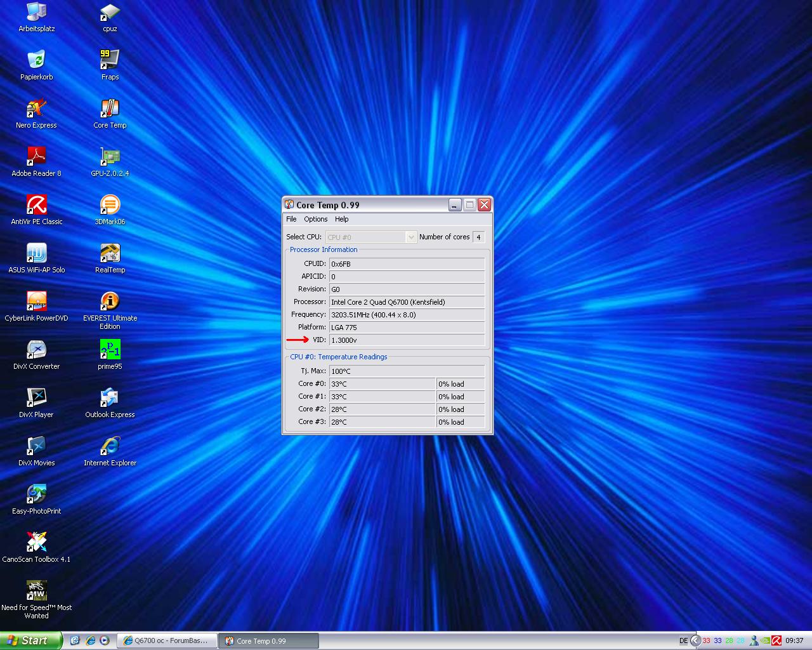The image size is (812, 650).
Task: Switch to Q6700 oc ForumBase taskbar window
Action: [167, 641]
